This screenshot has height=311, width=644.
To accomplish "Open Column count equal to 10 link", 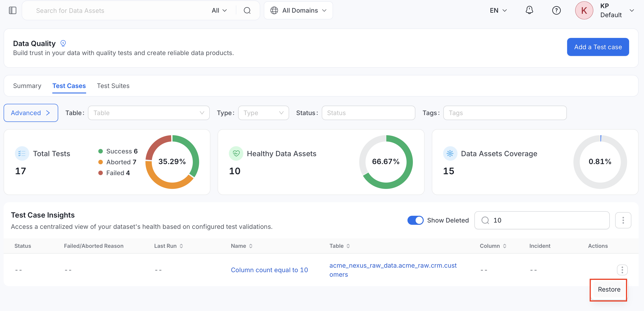I will coord(269,270).
